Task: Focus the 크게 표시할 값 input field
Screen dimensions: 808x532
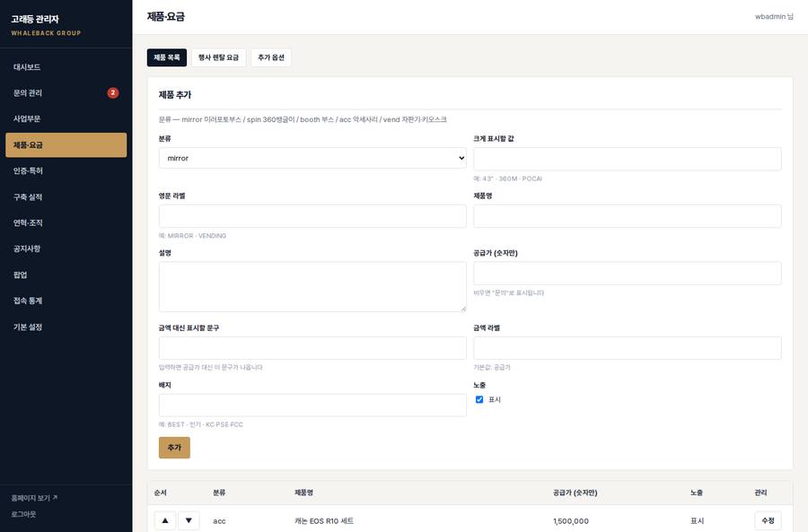Action: point(628,159)
